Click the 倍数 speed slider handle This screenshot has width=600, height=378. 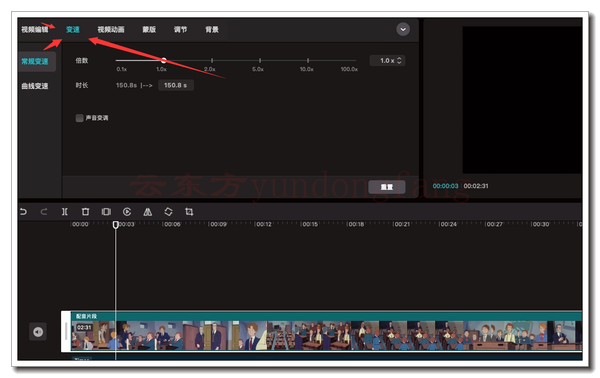(x=164, y=60)
